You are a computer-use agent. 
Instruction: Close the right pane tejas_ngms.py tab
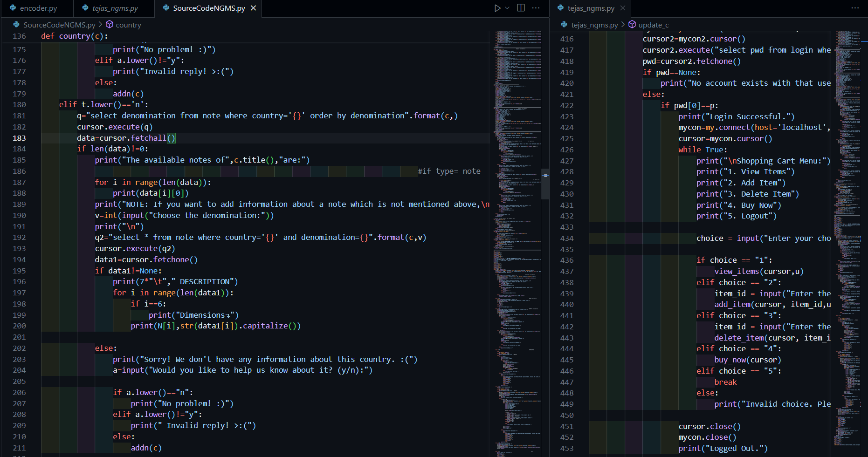tap(623, 8)
